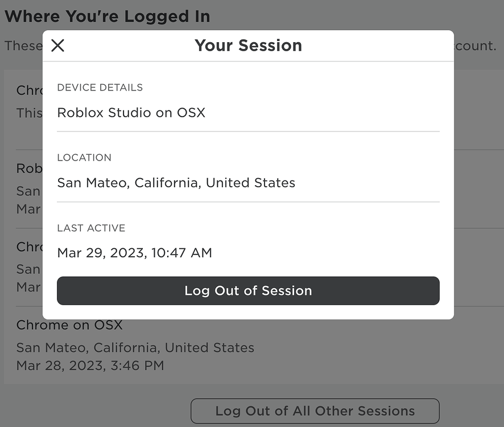Select the Mar 29, 2023, 10:47 AM timestamp
The image size is (504, 427).
tap(135, 252)
